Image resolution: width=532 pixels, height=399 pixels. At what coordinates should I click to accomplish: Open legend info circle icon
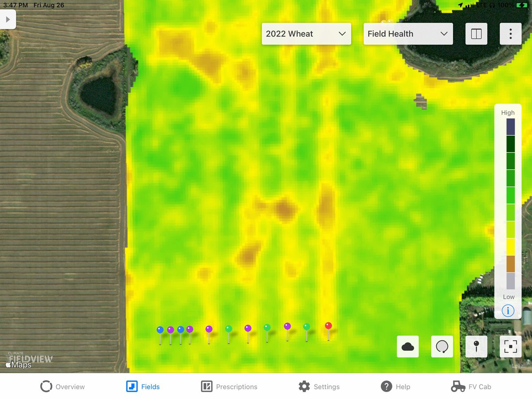click(508, 311)
